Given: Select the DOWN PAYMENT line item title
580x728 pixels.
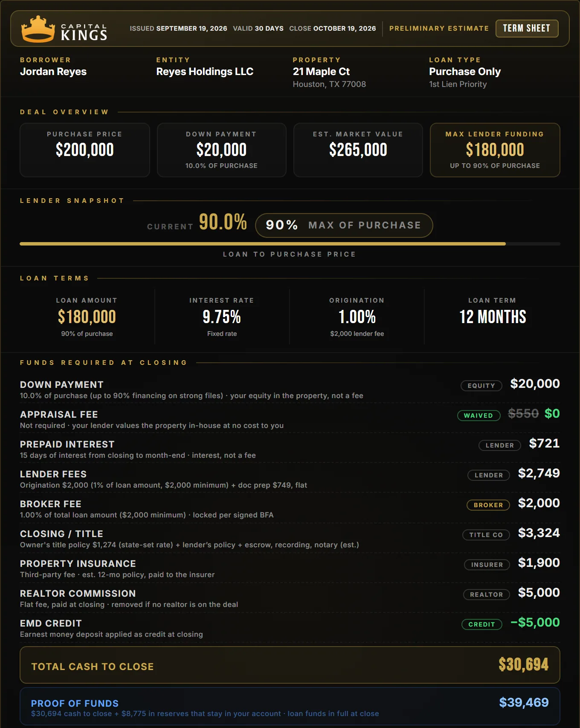Looking at the screenshot, I should (62, 385).
